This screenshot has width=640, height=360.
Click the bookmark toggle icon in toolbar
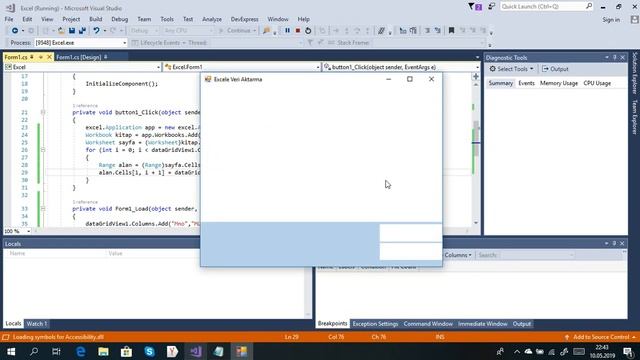pyautogui.click(x=451, y=31)
